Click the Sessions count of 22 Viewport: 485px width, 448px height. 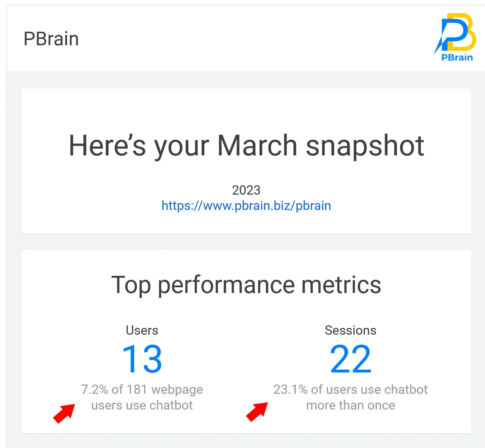click(350, 359)
